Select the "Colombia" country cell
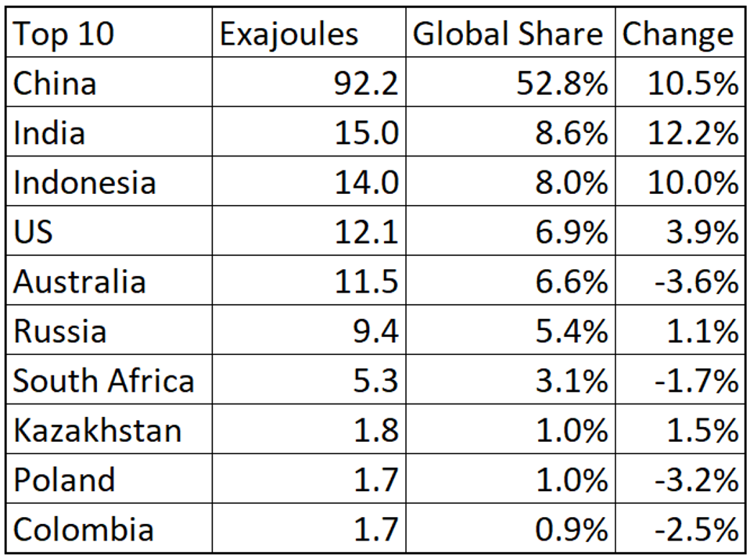Image resolution: width=750 pixels, height=560 pixels. click(83, 529)
